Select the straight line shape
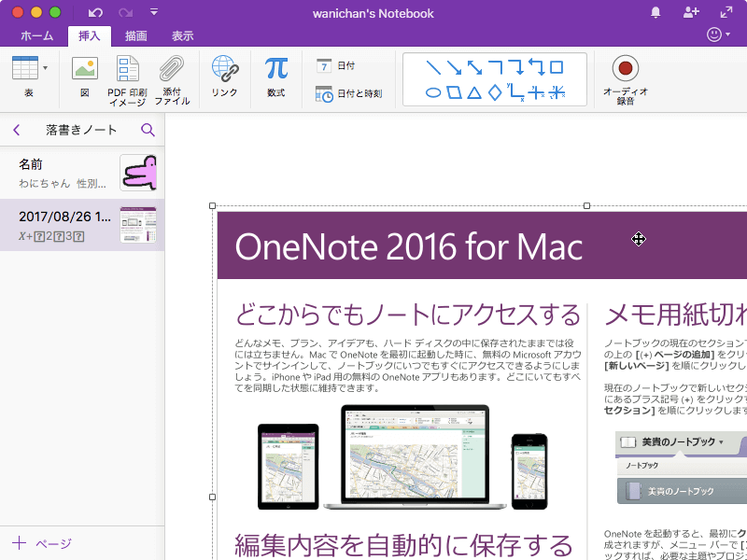 433,67
